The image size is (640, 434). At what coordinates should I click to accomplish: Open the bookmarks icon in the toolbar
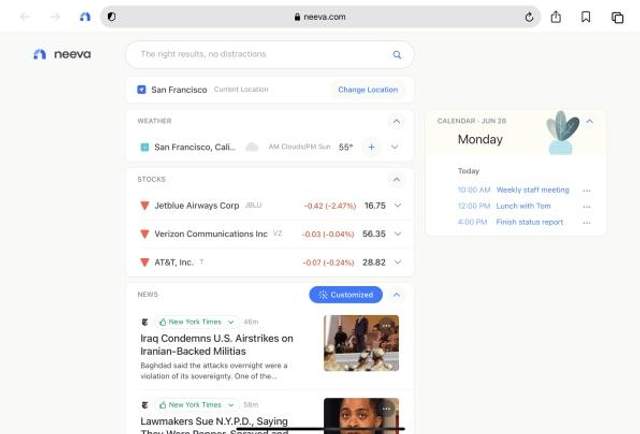[x=586, y=17]
